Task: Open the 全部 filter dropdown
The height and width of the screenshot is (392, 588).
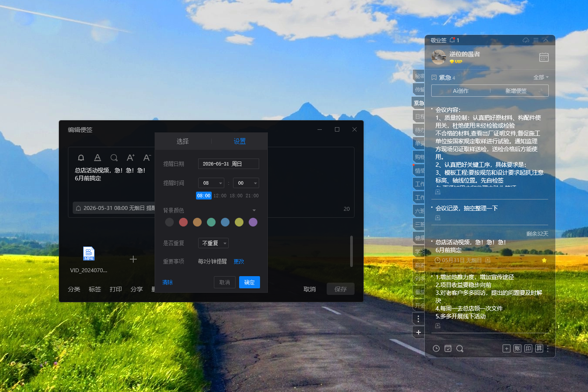Action: tap(541, 77)
